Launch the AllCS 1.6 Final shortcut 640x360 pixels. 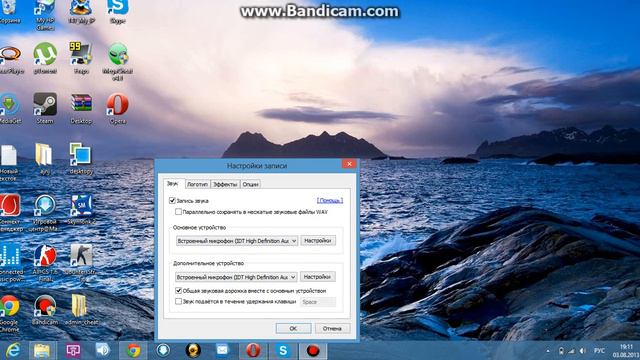(45, 263)
